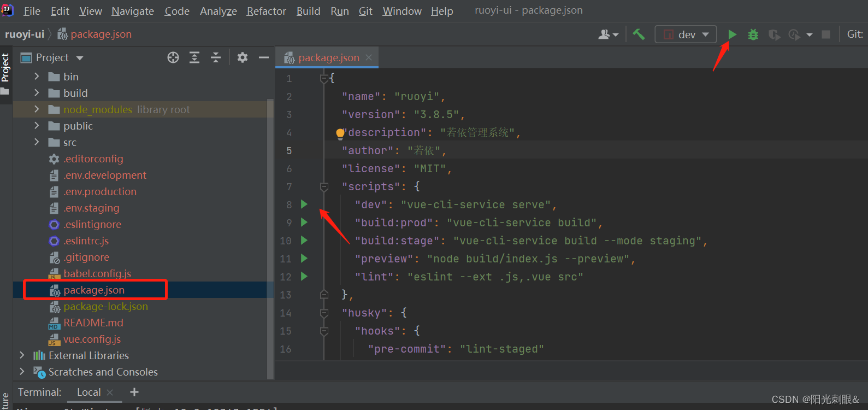
Task: Click the Build hammer icon
Action: pyautogui.click(x=639, y=34)
